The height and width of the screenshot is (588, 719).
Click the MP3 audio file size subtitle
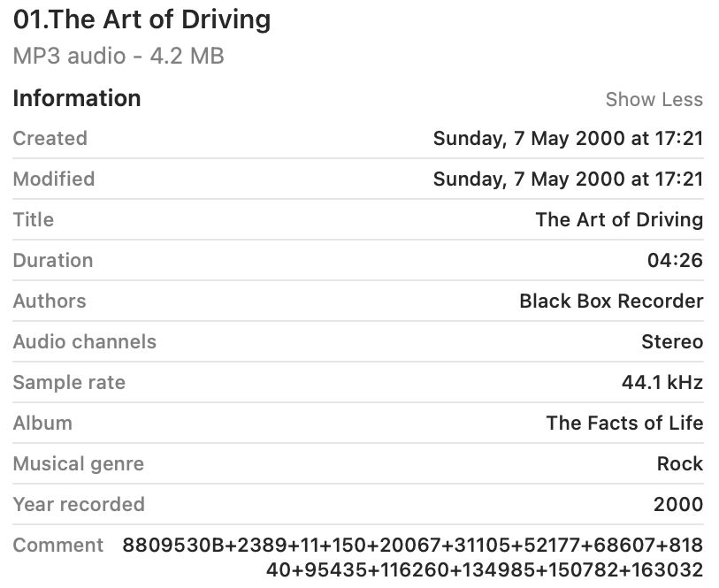[x=119, y=57]
